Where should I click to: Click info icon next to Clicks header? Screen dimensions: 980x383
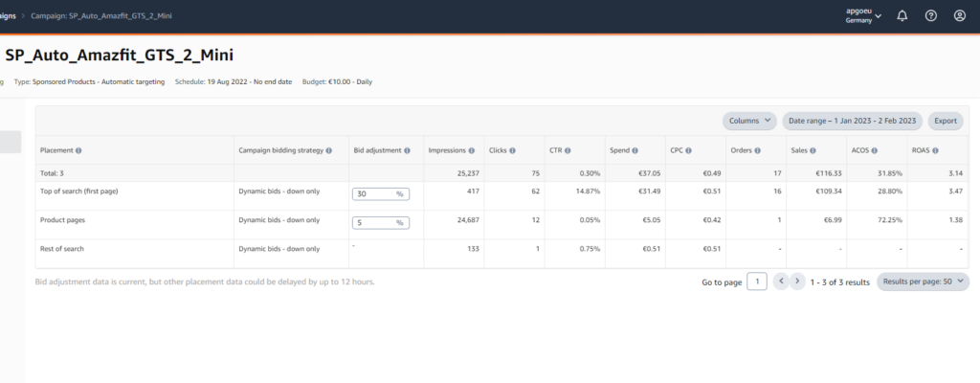coord(512,151)
